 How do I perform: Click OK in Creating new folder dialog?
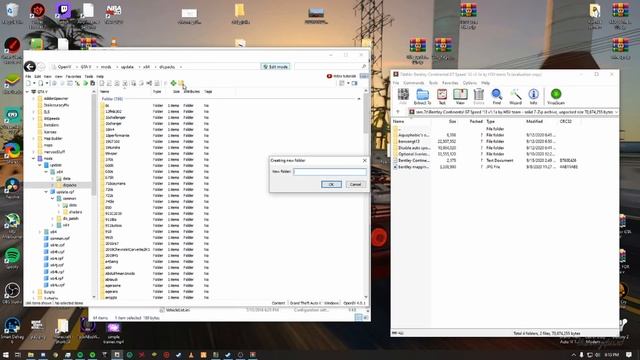pyautogui.click(x=331, y=184)
